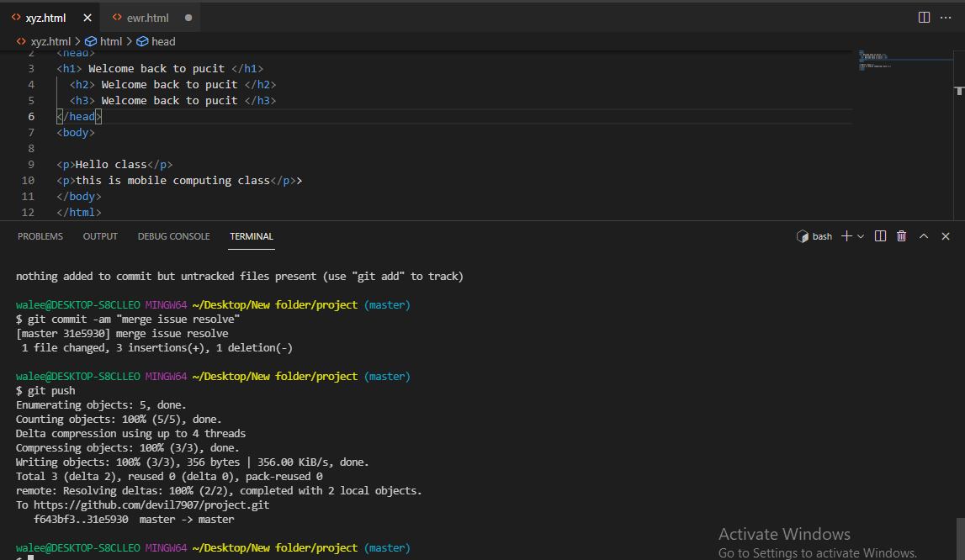Viewport: 965px width, 560px height.
Task: Click the <h3> Welcome back to pucit line
Action: click(x=173, y=100)
